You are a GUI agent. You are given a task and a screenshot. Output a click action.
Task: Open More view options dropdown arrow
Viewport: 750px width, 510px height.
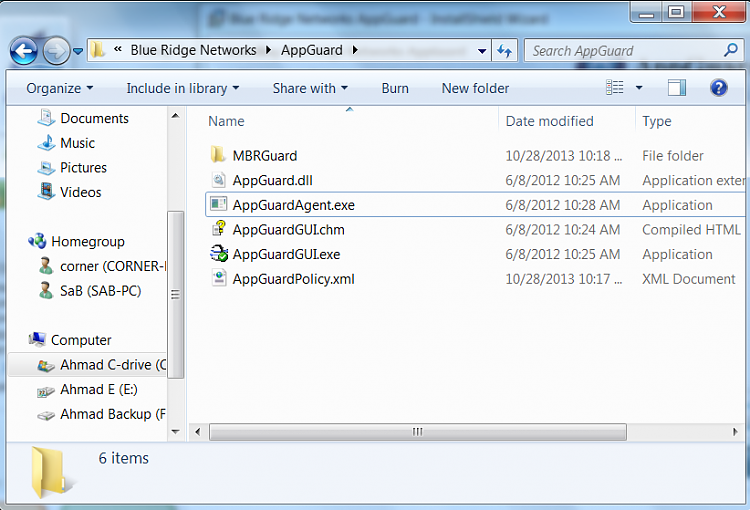[639, 88]
